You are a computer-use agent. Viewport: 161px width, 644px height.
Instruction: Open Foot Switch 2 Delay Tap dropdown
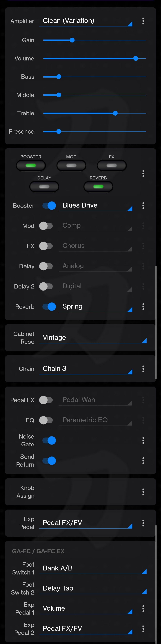coord(93,588)
